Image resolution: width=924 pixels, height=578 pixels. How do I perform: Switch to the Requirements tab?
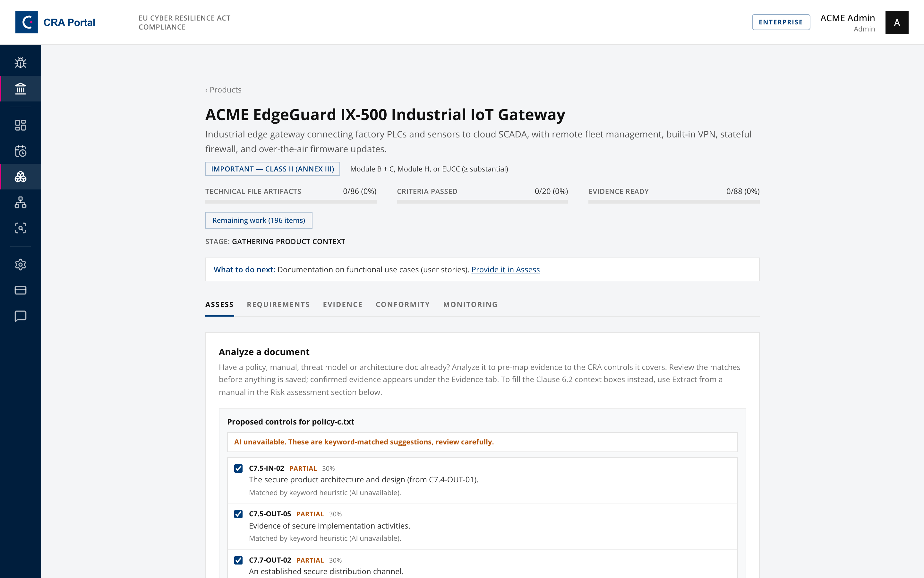tap(278, 305)
